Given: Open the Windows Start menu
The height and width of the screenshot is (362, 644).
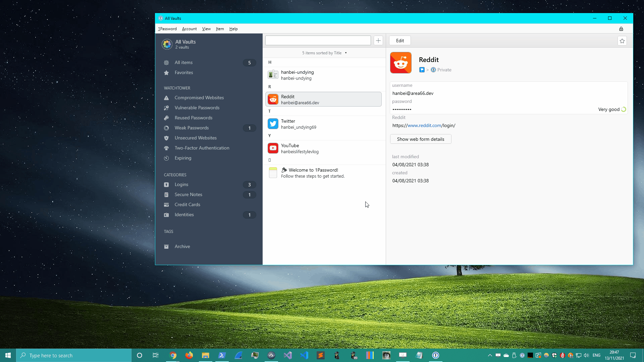Looking at the screenshot, I should pos(8,355).
